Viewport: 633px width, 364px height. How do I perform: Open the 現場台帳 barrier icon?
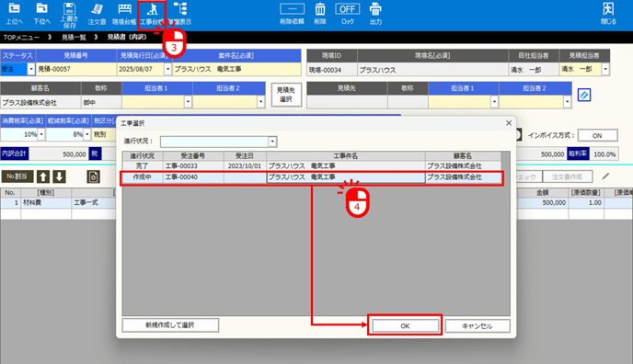pyautogui.click(x=124, y=8)
